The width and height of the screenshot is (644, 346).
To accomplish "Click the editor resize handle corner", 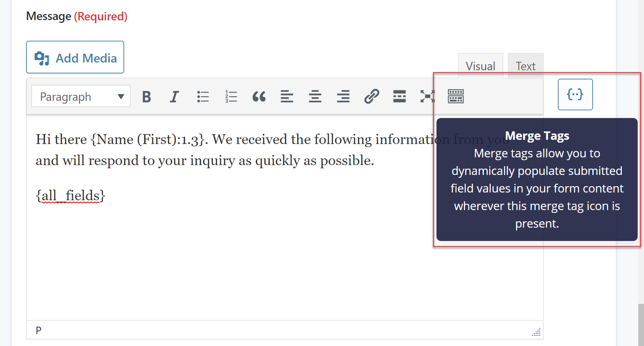I will click(x=536, y=332).
